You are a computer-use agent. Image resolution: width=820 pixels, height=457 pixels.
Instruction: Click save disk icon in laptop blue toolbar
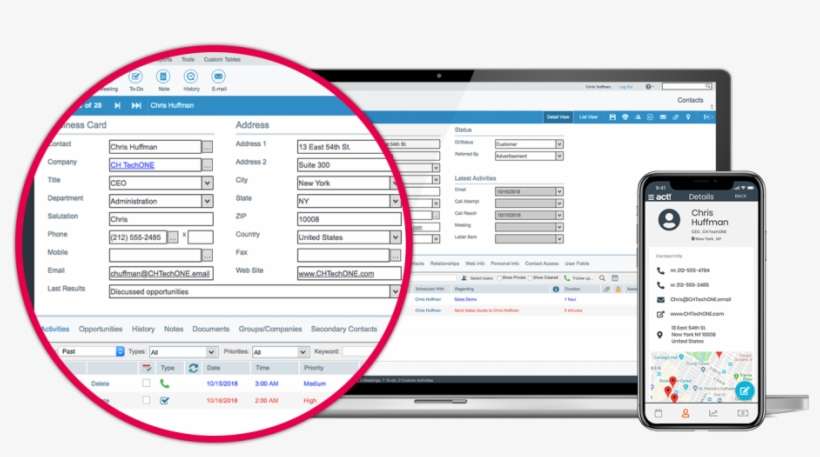click(612, 117)
